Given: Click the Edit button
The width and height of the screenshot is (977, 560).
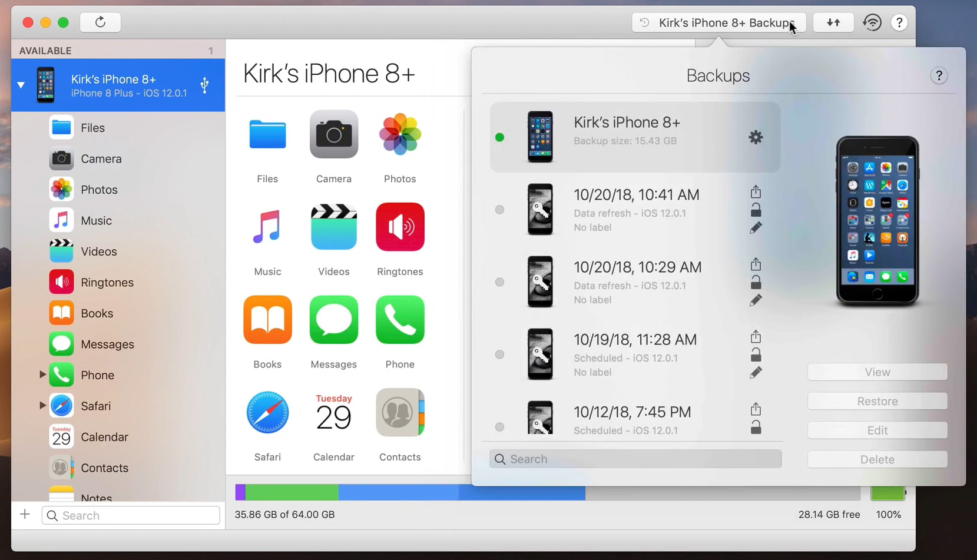Looking at the screenshot, I should 877,430.
